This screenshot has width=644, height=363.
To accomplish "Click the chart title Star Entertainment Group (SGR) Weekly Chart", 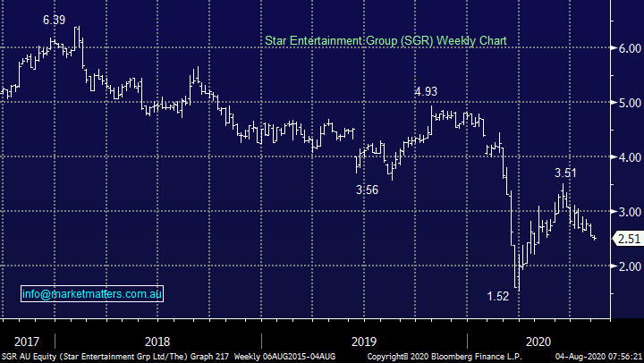I will [x=386, y=40].
